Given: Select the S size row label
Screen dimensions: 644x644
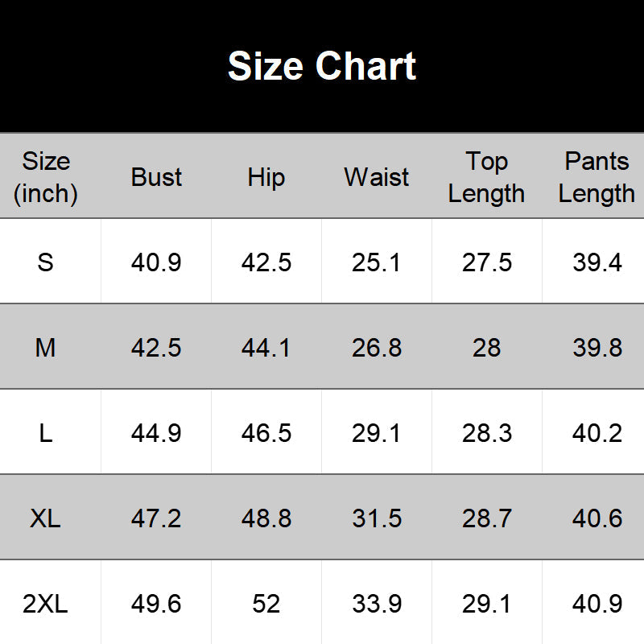Looking at the screenshot, I should point(46,262).
